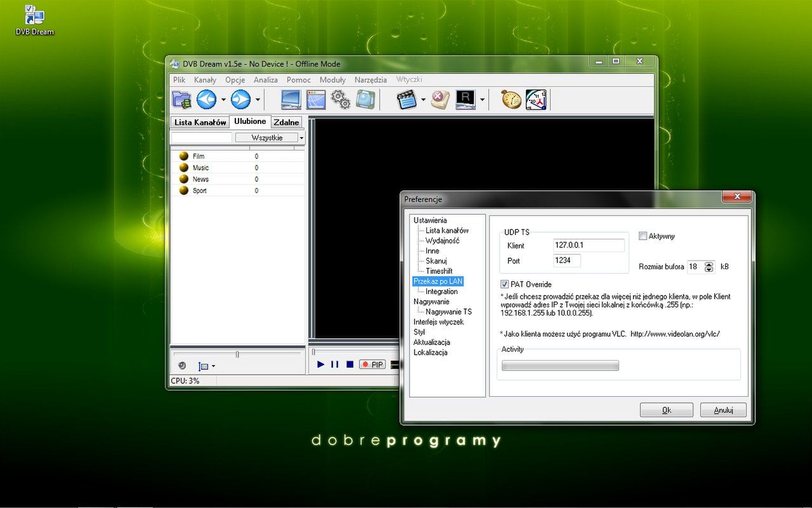Click the play button

(x=321, y=364)
